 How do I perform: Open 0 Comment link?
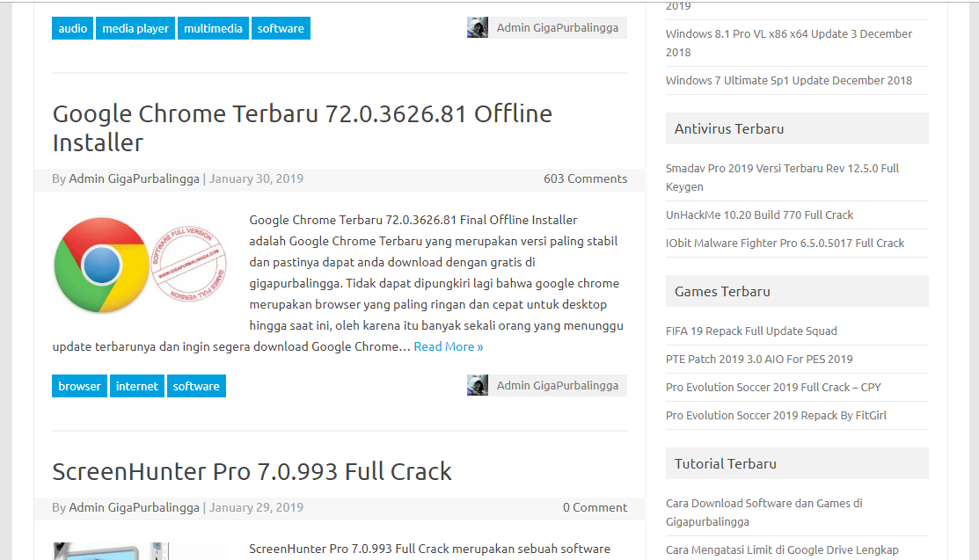tap(595, 507)
